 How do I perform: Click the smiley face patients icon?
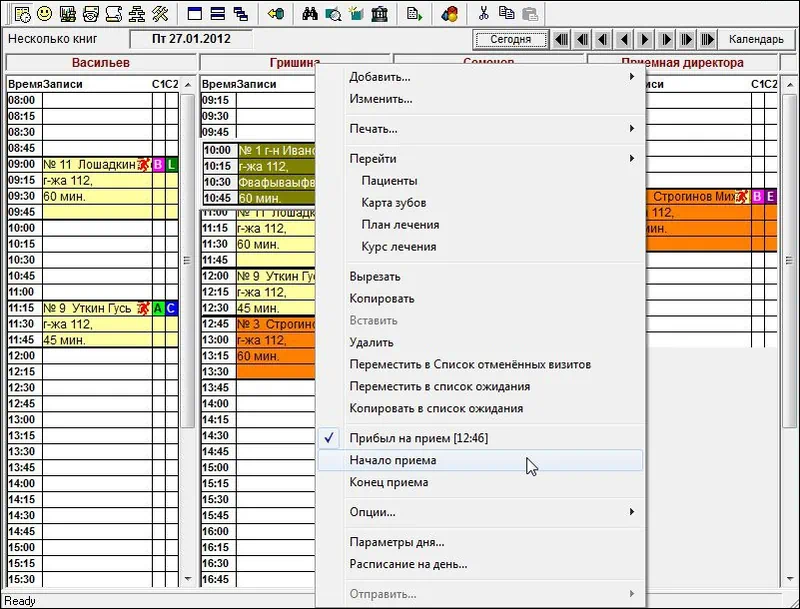pyautogui.click(x=46, y=14)
